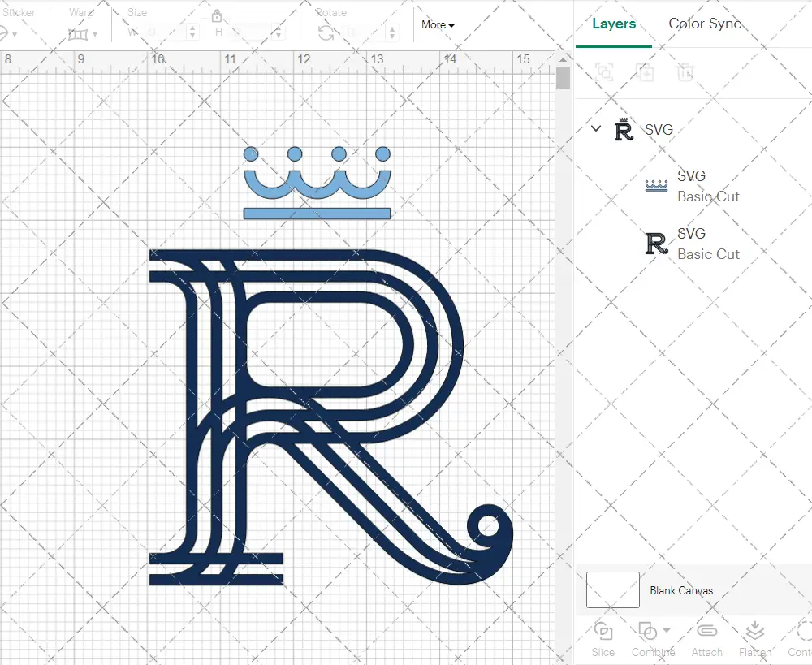
Task: Click the Blank Canvas color swatch
Action: [x=612, y=590]
